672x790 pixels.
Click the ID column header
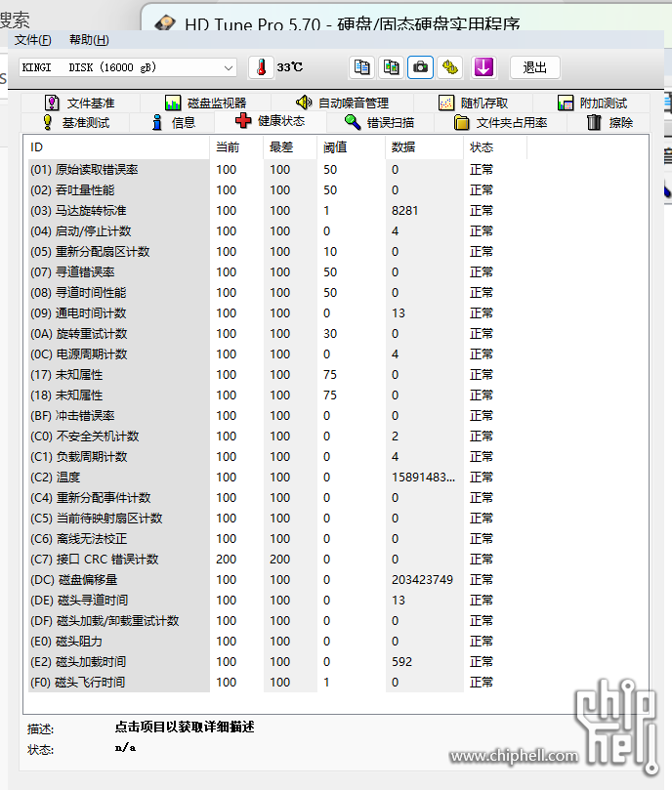(x=118, y=147)
